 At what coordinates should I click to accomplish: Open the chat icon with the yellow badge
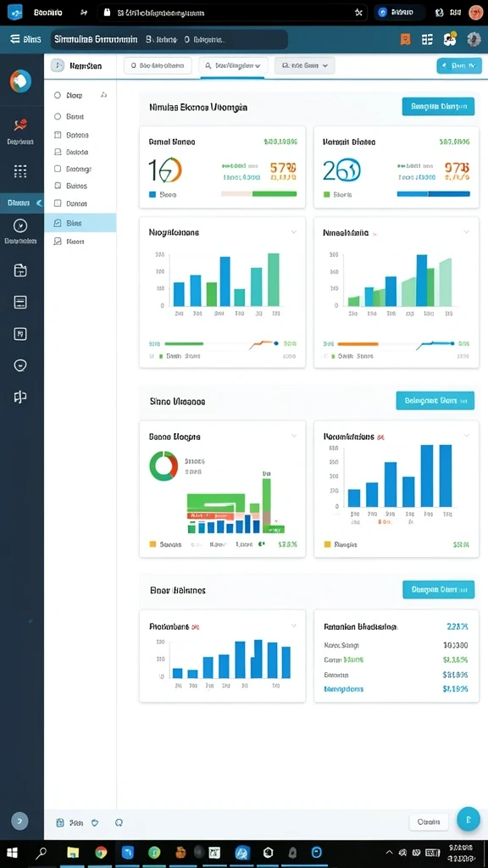point(449,39)
